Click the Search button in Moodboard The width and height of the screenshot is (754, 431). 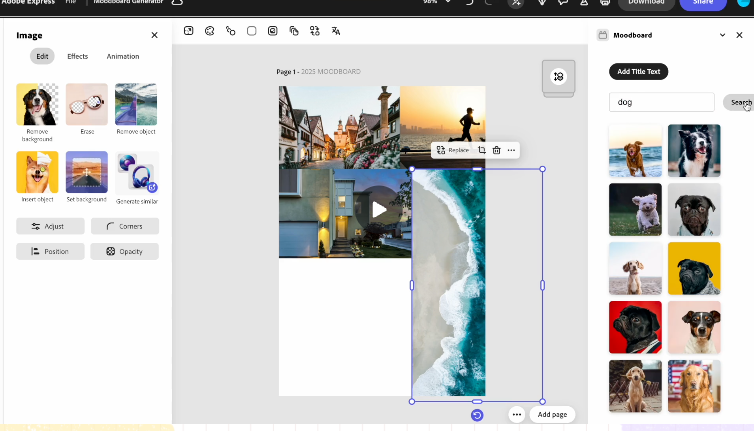point(739,102)
